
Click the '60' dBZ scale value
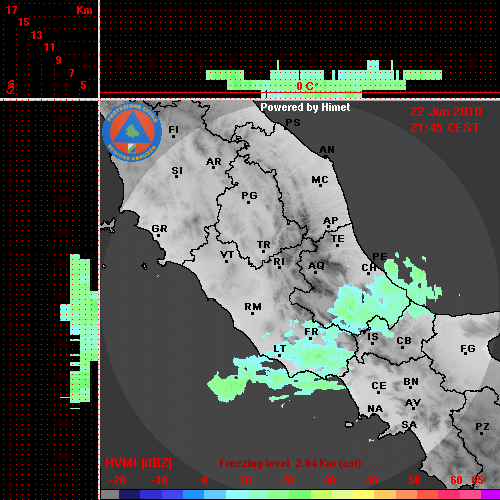(456, 480)
